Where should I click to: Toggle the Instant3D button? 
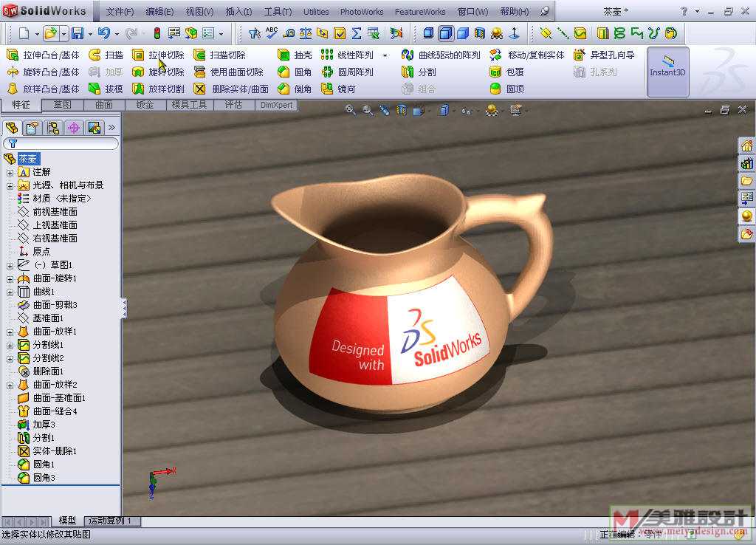667,72
